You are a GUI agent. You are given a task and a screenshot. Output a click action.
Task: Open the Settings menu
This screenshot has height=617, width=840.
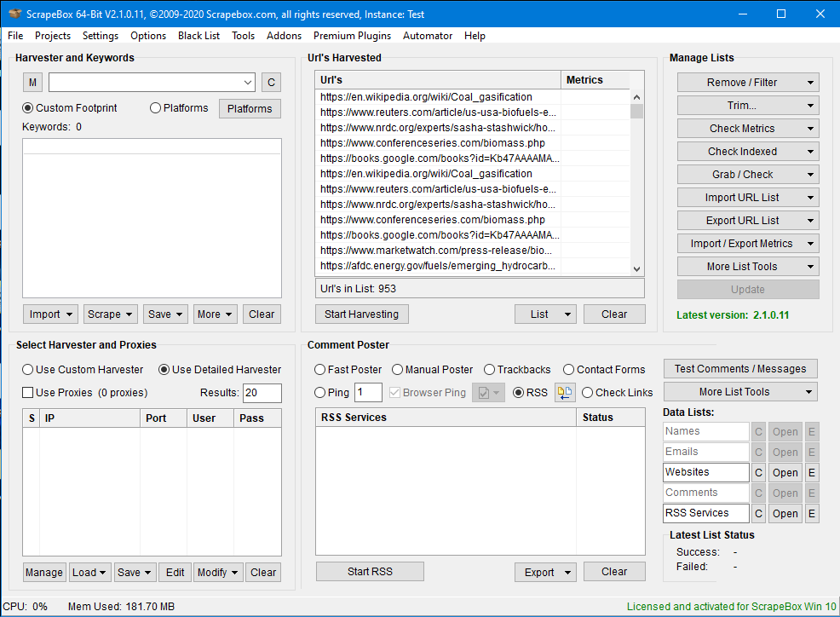coord(101,36)
